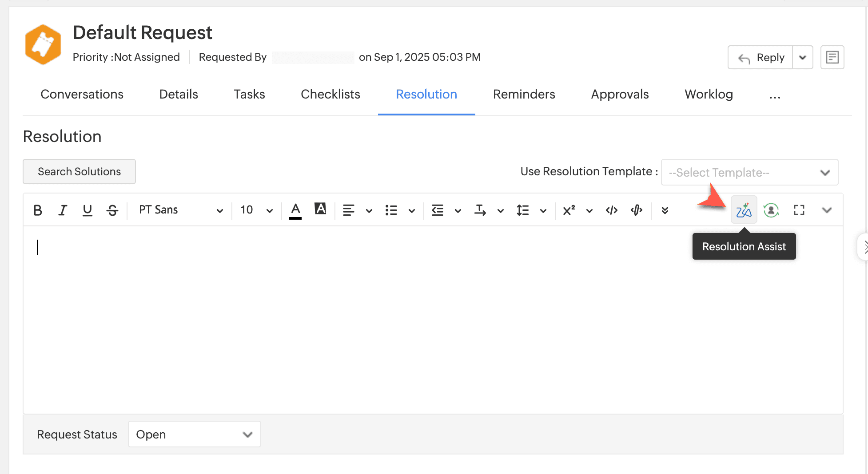
Task: Click the orange request ticket icon
Action: tap(43, 44)
